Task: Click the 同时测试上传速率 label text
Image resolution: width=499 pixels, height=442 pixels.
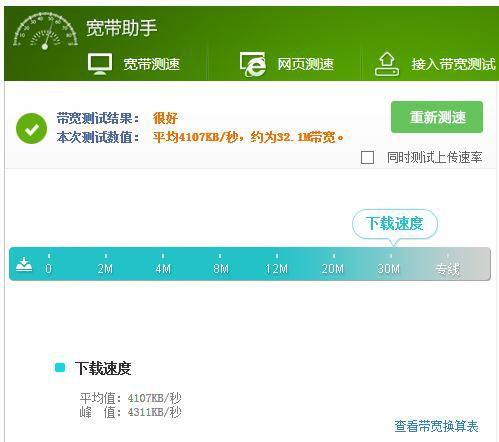Action: pyautogui.click(x=435, y=157)
